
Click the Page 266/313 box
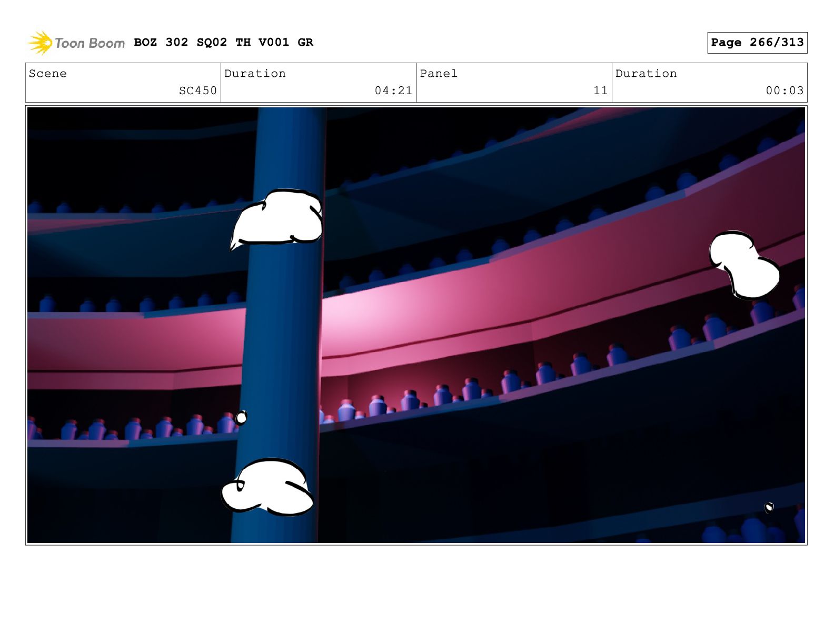(757, 43)
